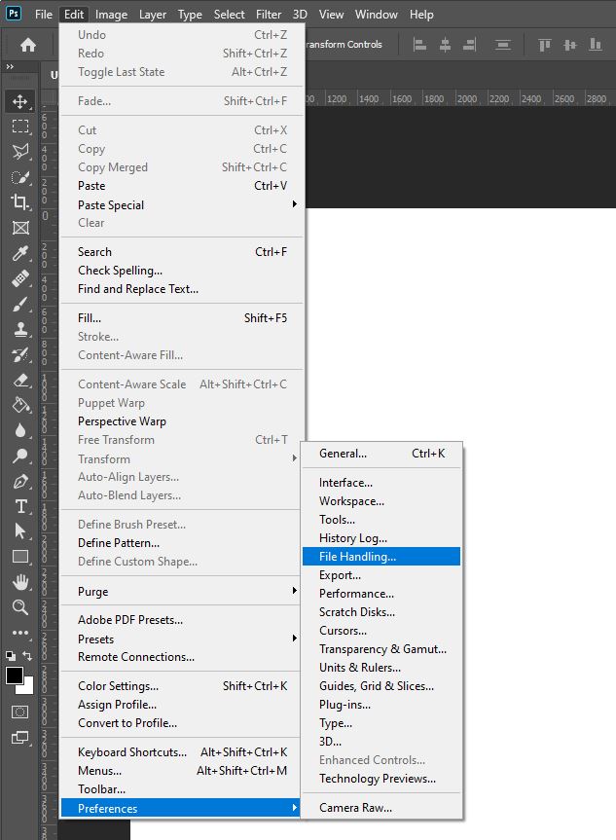Open the Edit Toolbar three-dots button
This screenshot has height=840, width=616.
19,633
